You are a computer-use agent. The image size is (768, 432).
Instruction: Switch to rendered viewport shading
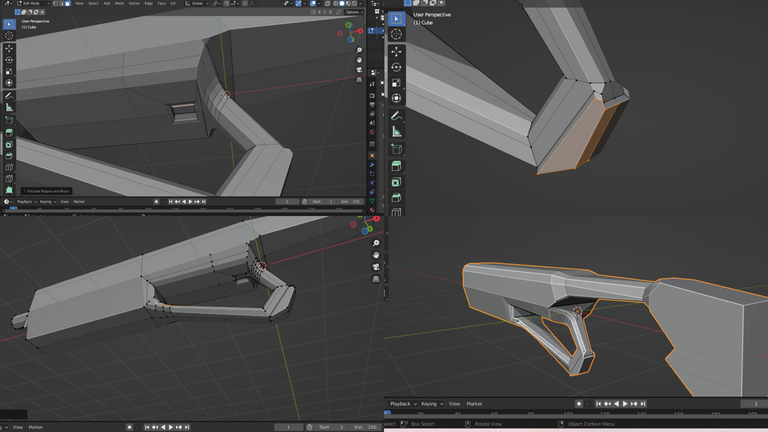(x=354, y=3)
